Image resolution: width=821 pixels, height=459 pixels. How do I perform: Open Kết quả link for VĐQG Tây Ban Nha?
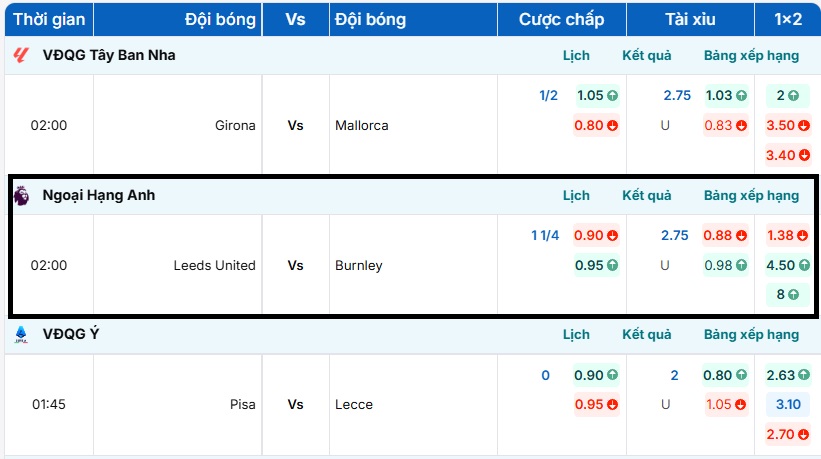coord(647,55)
